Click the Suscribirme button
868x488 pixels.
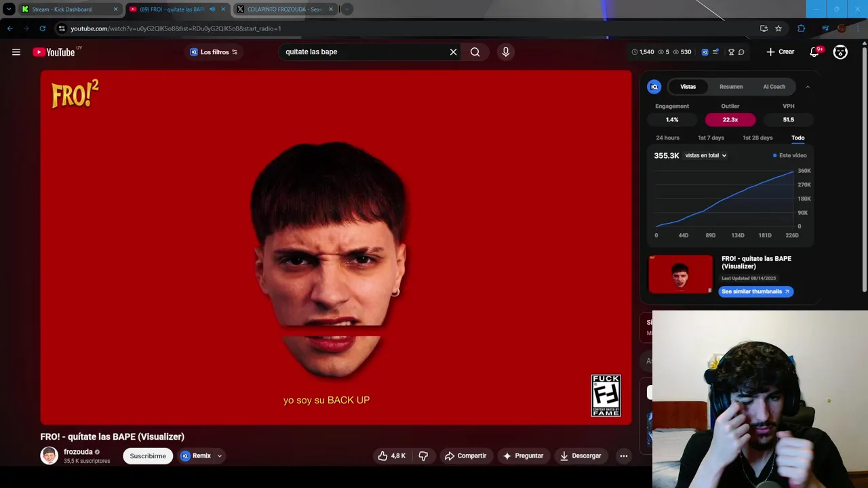pos(148,456)
